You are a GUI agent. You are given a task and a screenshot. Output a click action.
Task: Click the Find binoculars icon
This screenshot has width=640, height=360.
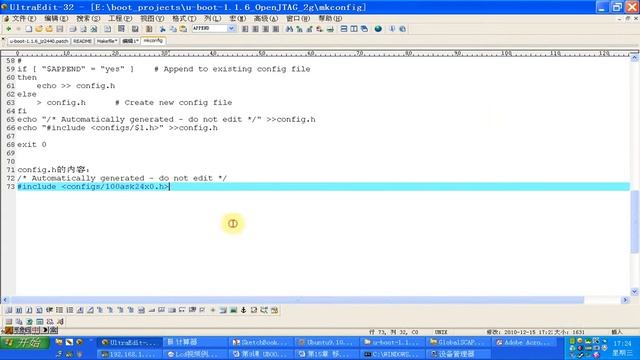click(x=289, y=29)
